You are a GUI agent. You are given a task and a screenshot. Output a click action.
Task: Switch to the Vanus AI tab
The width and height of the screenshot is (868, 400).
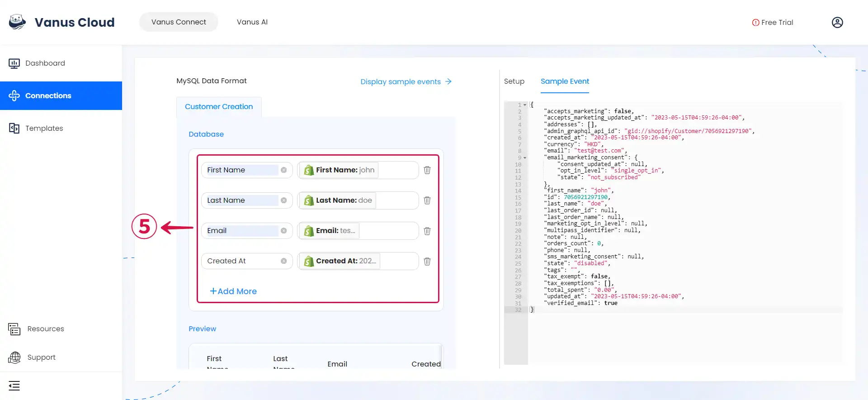[x=252, y=22]
